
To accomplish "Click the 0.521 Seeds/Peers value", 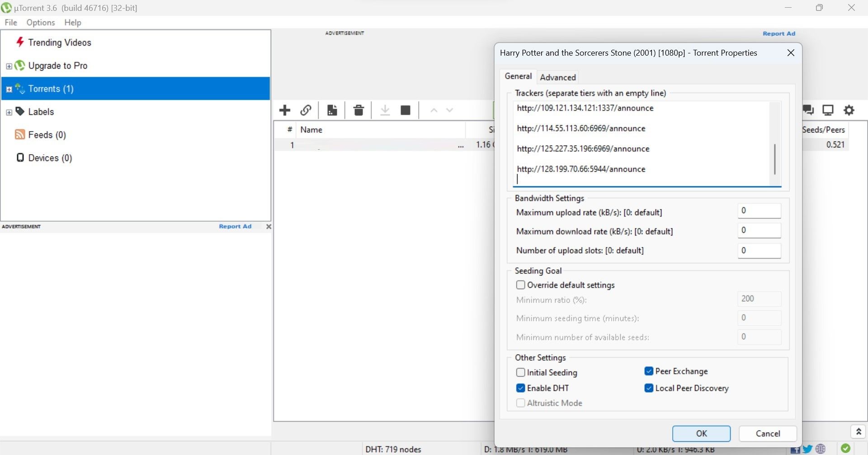I will (835, 144).
